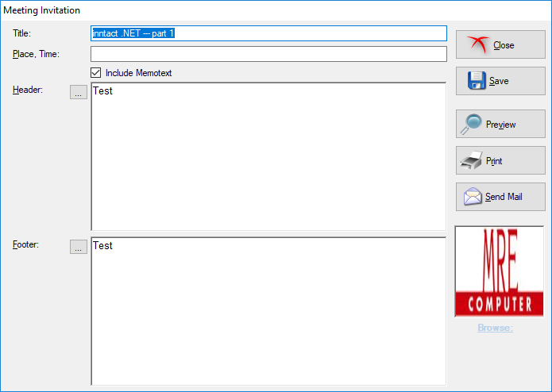Image resolution: width=552 pixels, height=392 pixels.
Task: Click inside the Header text area
Action: [x=268, y=156]
